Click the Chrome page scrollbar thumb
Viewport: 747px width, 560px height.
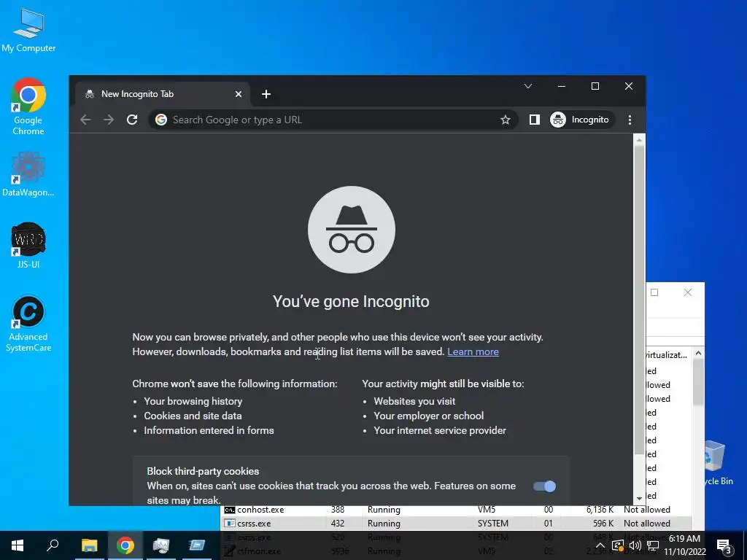point(639,300)
